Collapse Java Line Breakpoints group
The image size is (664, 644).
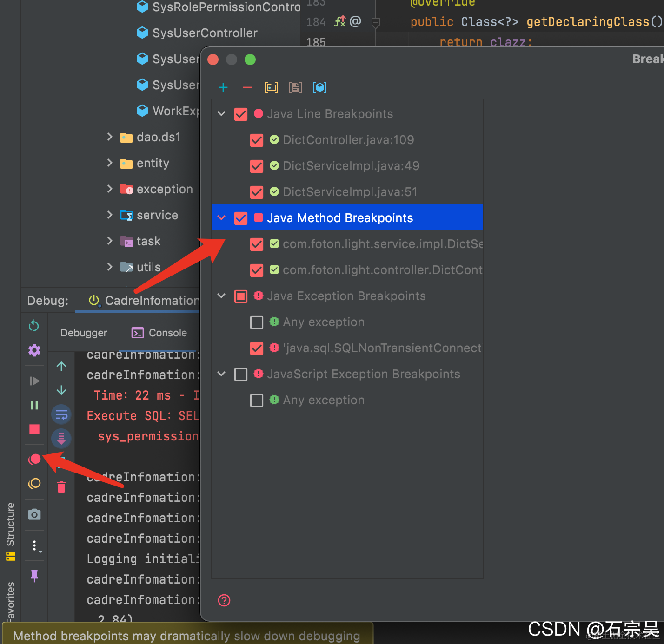[222, 113]
